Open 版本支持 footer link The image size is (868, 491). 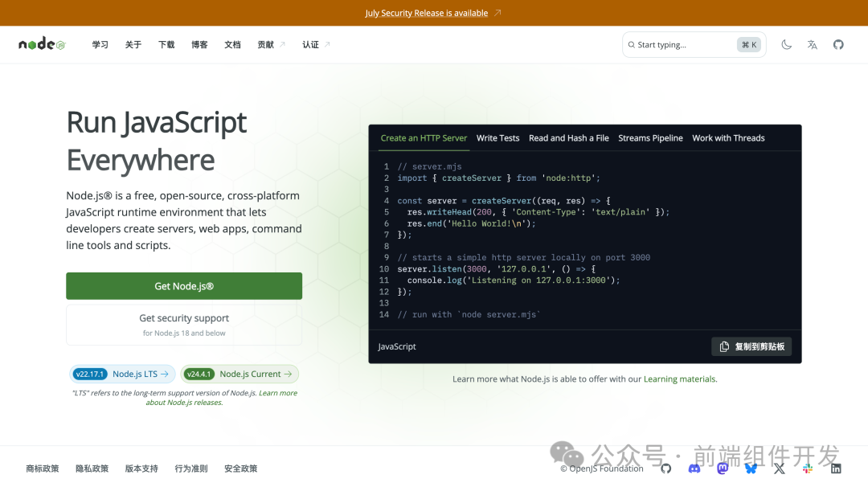[x=141, y=468]
